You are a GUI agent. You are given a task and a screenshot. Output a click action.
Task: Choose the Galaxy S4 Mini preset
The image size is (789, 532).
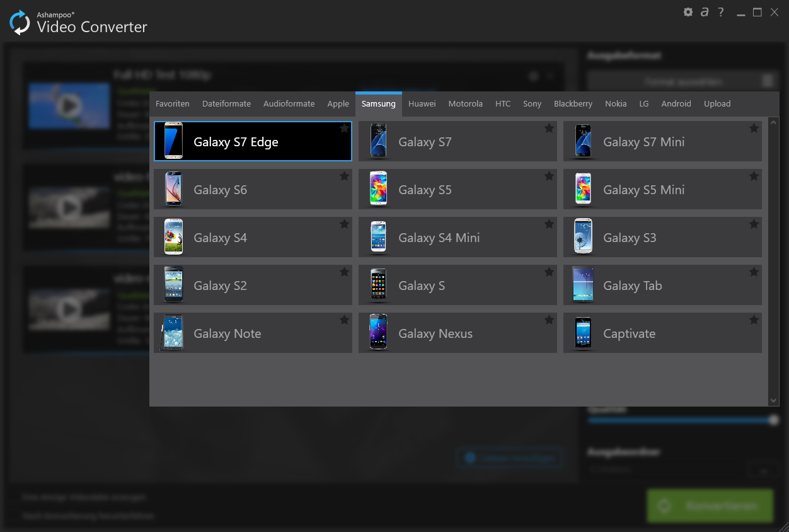(x=457, y=238)
